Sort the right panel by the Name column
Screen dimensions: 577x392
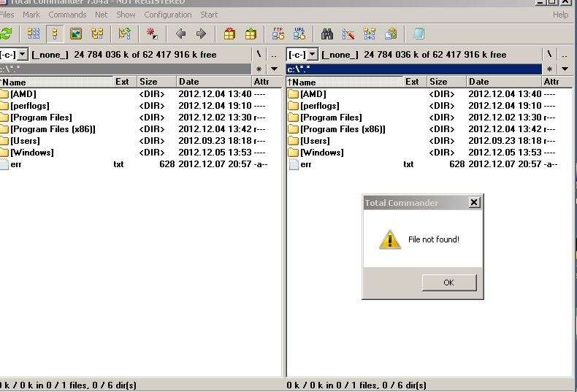[x=345, y=82]
